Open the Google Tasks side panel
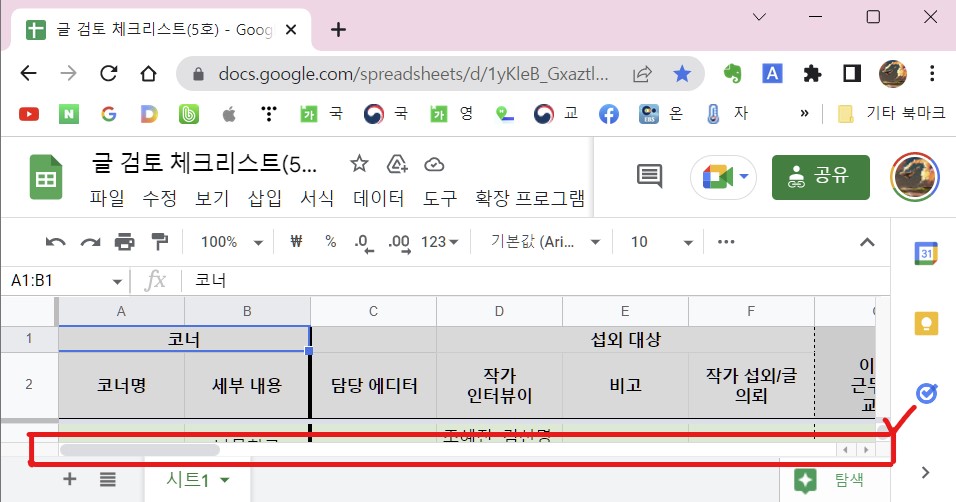This screenshot has width=956, height=502. [926, 393]
